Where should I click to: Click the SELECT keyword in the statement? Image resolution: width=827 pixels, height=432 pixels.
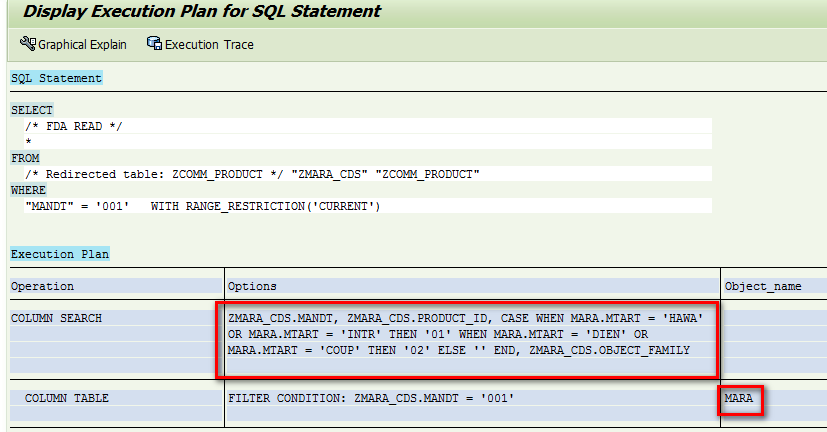[32, 110]
